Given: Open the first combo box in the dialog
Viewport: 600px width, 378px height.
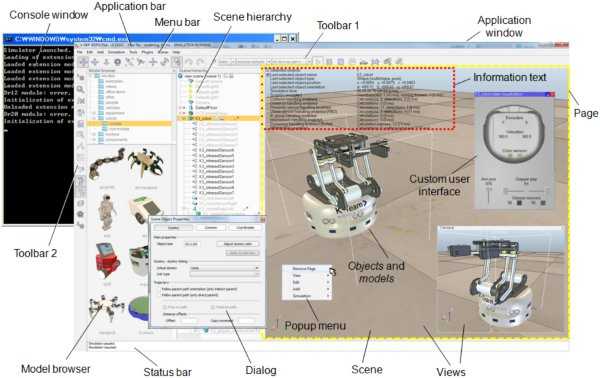Looking at the screenshot, I should [x=224, y=268].
